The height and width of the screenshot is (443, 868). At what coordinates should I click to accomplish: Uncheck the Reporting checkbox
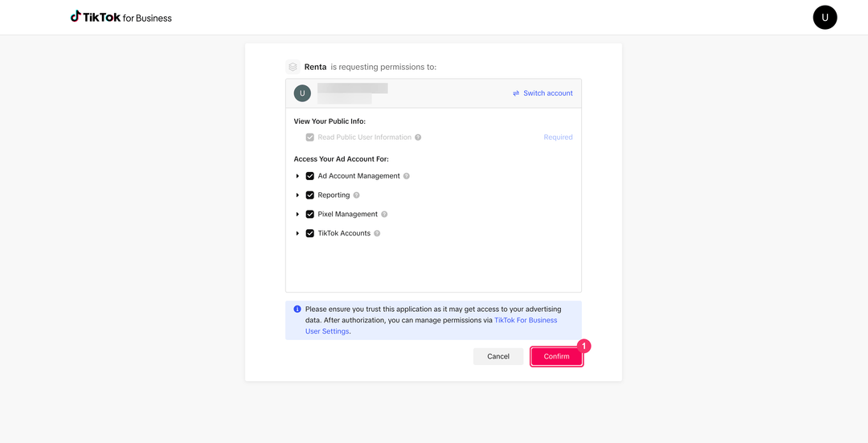310,195
